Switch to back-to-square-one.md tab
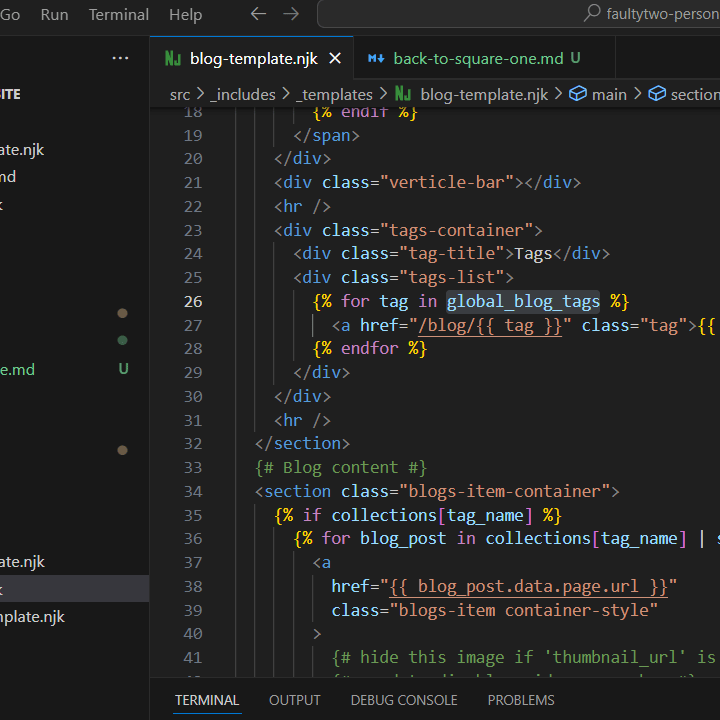 coord(478,58)
